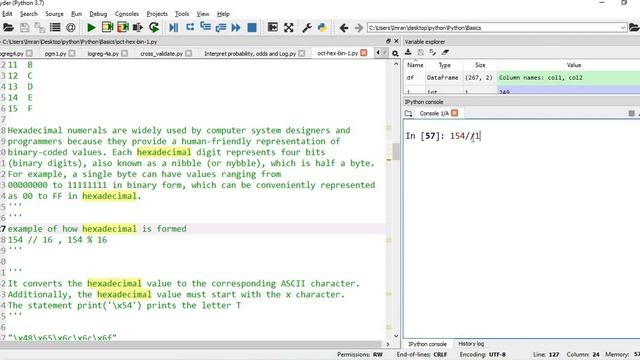Screen dimensions: 640x360
Task: Click the Save file floppy icon
Action: tap(24, 28)
